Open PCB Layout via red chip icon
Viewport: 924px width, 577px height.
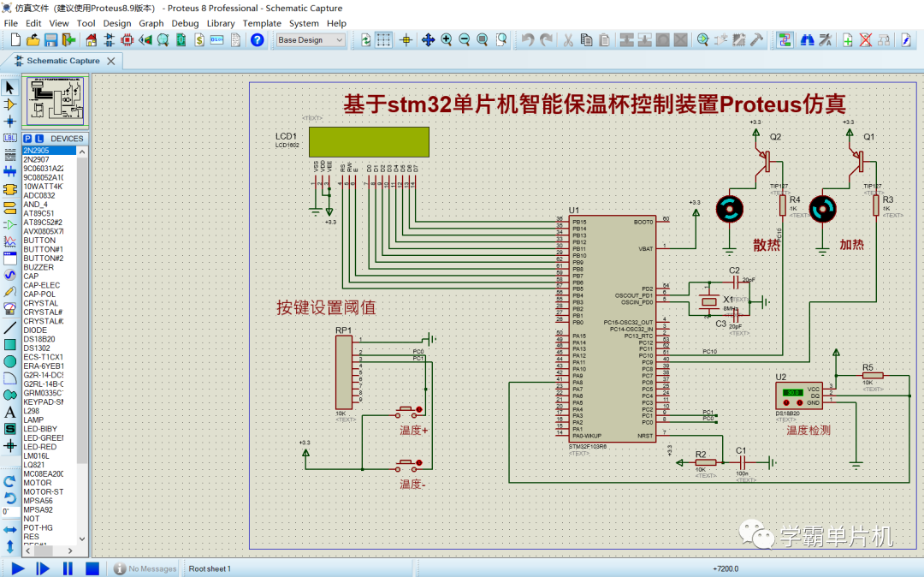[x=127, y=40]
